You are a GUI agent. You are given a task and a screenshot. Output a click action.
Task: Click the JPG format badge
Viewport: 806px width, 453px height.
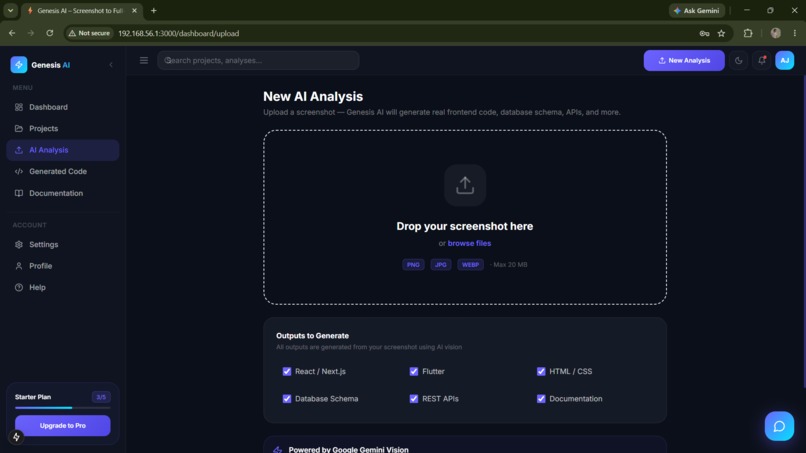coord(441,265)
